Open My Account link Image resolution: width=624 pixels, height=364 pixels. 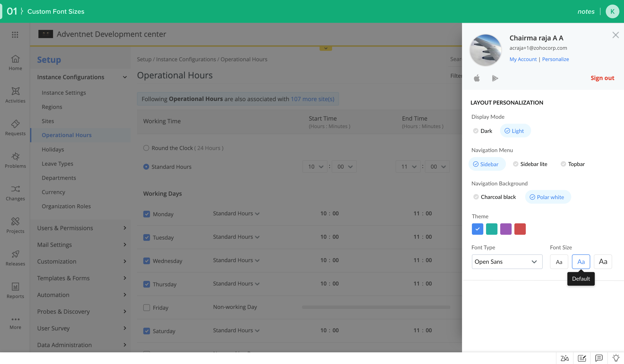click(x=523, y=59)
